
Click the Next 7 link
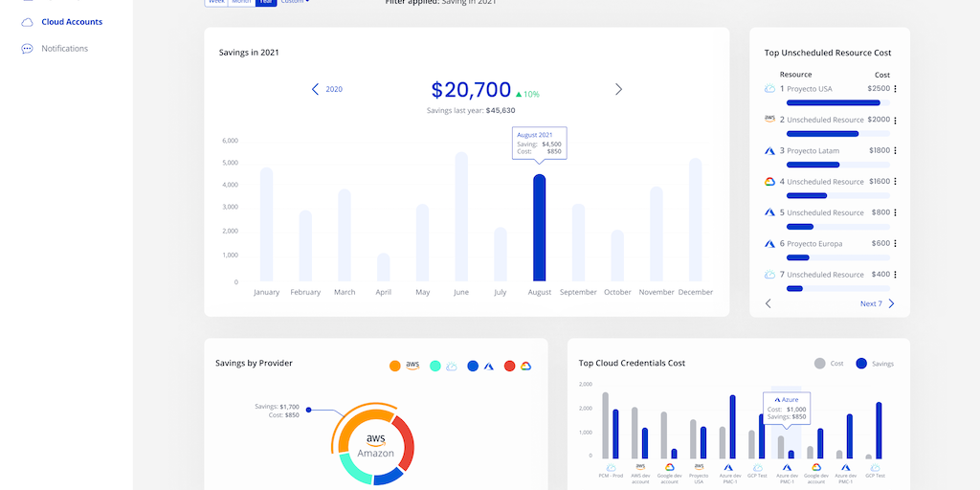click(x=871, y=303)
